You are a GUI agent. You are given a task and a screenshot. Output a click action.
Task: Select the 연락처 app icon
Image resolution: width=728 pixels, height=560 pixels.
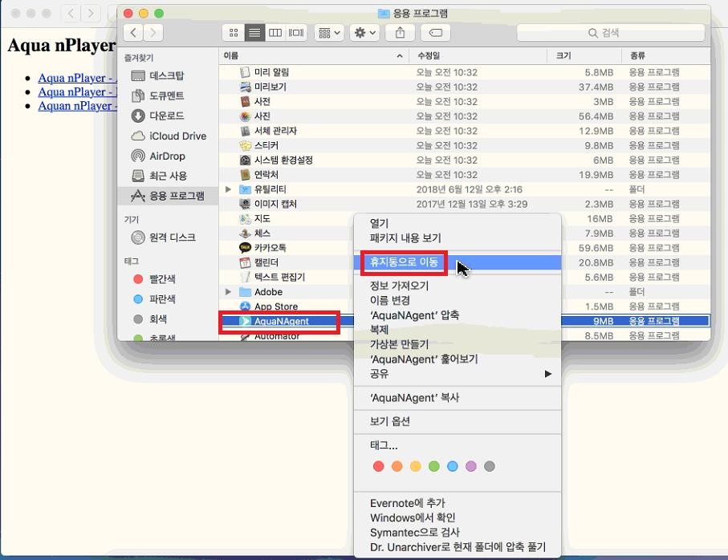[x=245, y=174]
